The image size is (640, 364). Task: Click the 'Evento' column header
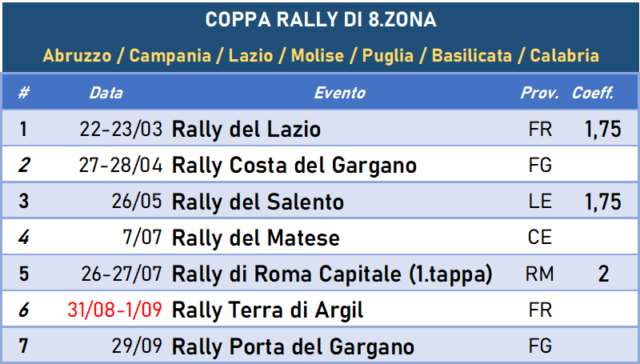click(339, 93)
